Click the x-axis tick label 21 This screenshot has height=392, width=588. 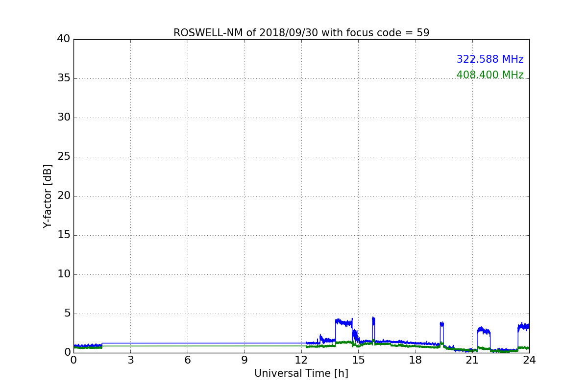coord(472,360)
